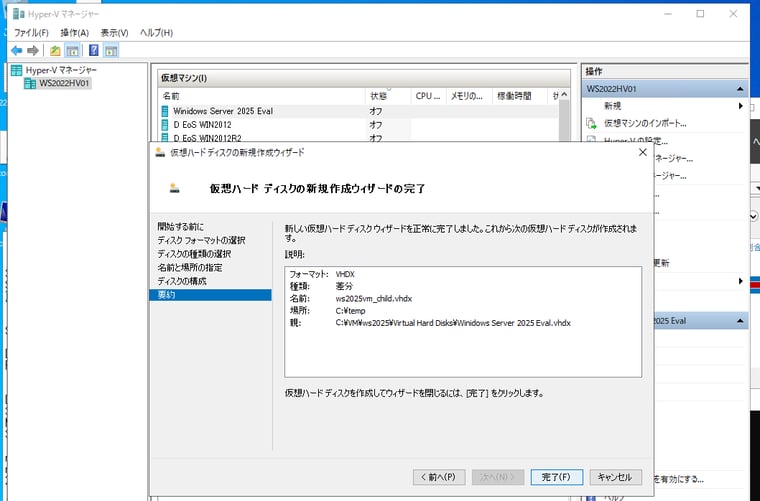Click the キャンセル button
Viewport: 760px width, 501px height.
(x=616, y=477)
